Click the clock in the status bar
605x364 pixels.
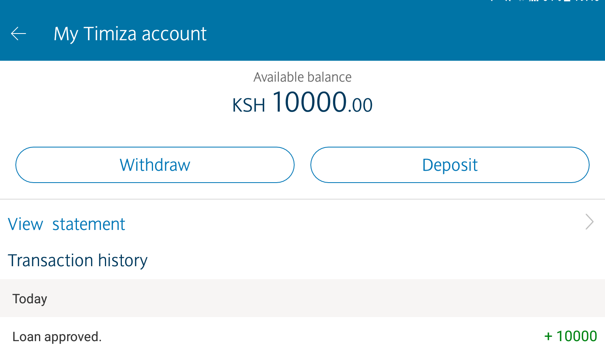pyautogui.click(x=588, y=1)
